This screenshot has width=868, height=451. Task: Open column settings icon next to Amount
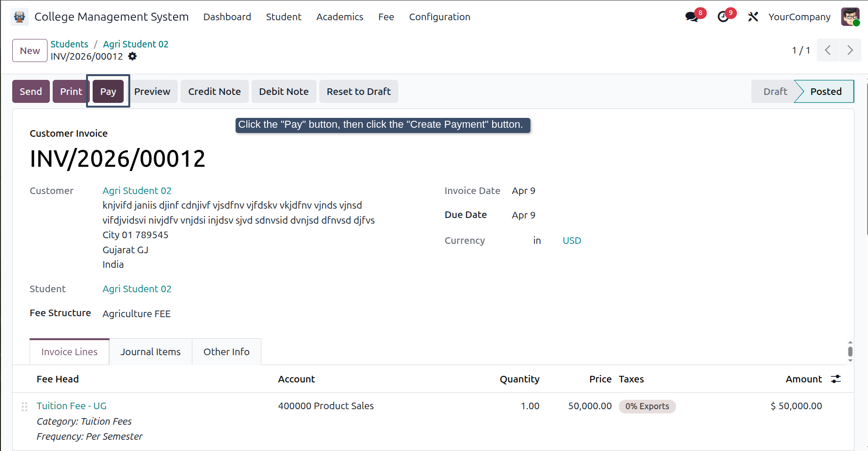[x=836, y=379]
